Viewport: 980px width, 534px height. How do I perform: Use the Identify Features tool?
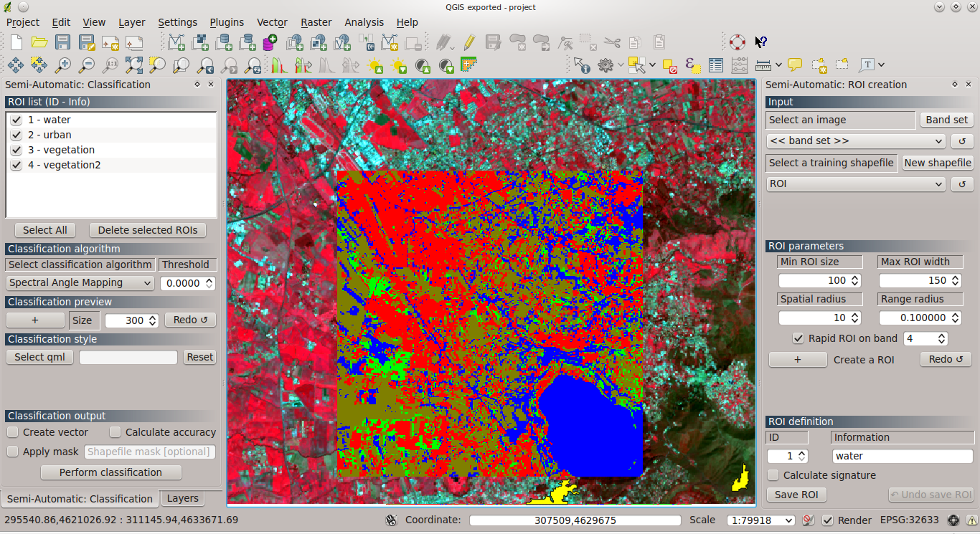click(581, 65)
